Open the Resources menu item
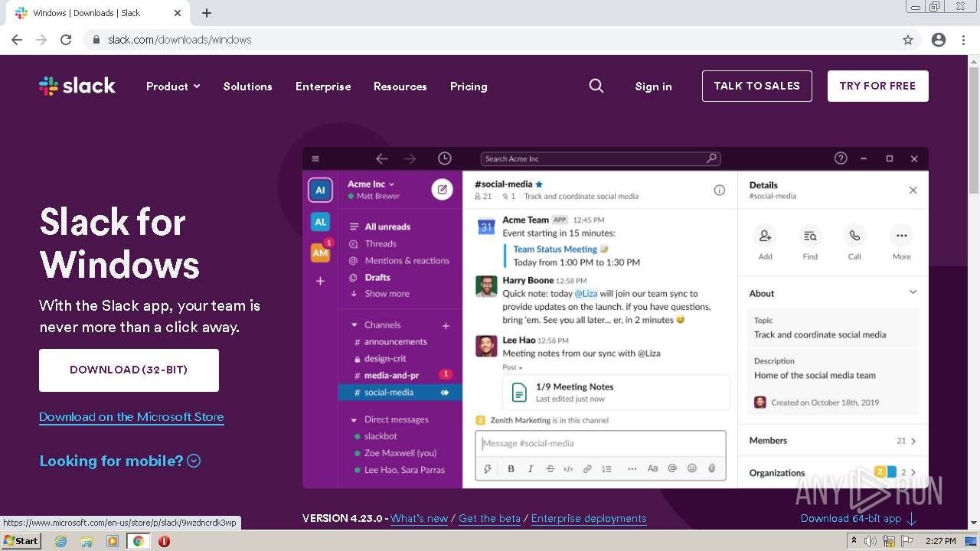The width and height of the screenshot is (980, 551). pyautogui.click(x=400, y=86)
